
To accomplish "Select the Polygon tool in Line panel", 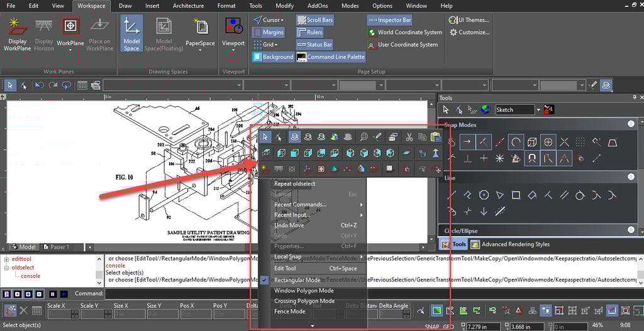I will (484, 195).
